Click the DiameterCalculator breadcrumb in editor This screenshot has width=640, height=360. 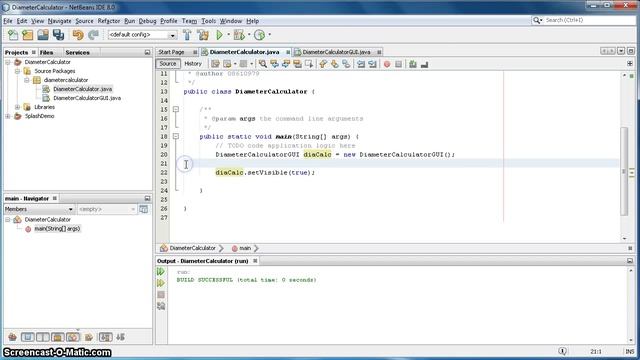click(192, 248)
